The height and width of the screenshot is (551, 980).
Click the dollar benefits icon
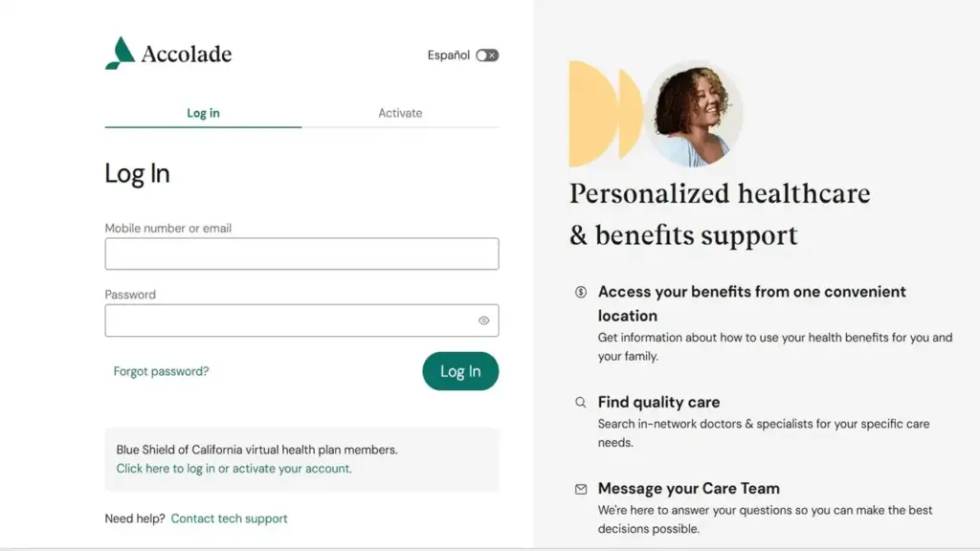click(x=581, y=292)
